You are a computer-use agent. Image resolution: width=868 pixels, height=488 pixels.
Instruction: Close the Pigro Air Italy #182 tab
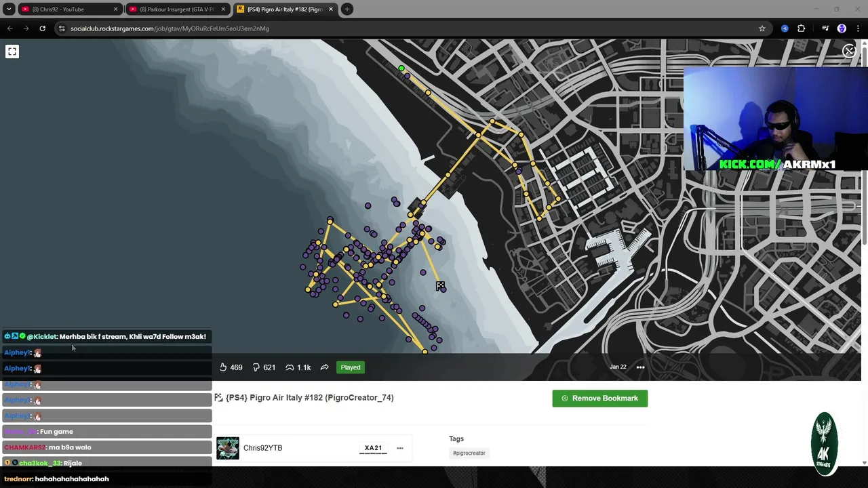(x=331, y=9)
